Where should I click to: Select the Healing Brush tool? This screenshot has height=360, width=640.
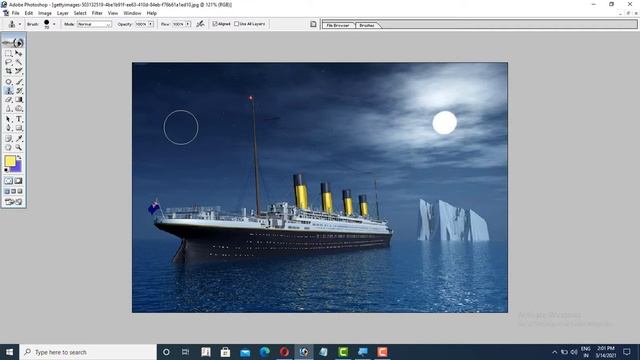click(x=9, y=82)
